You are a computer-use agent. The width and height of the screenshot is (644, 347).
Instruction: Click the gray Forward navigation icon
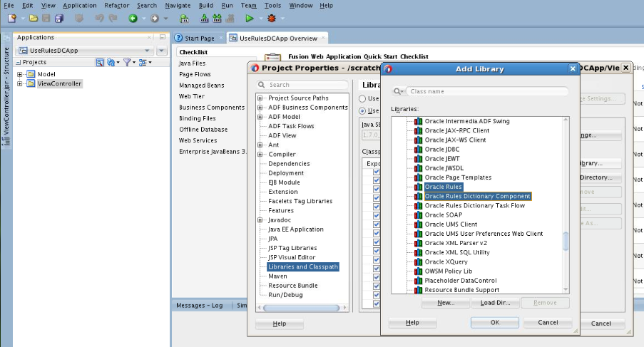(x=155, y=18)
